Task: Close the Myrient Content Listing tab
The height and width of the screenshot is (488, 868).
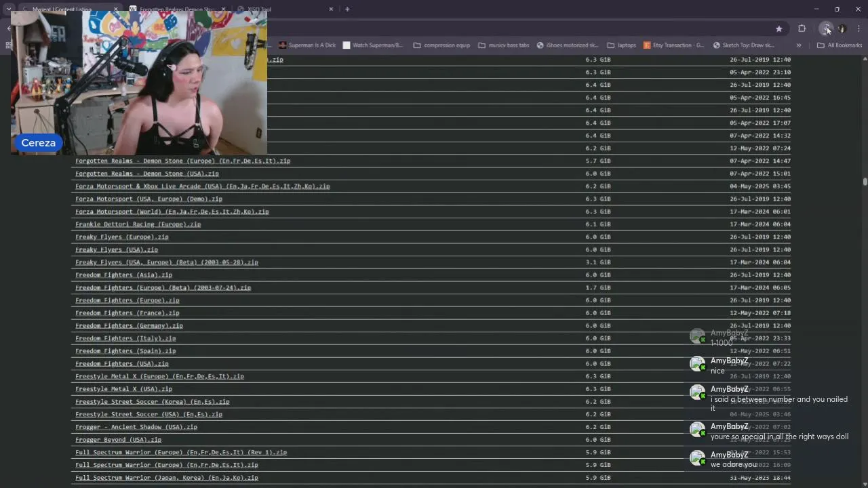Action: pyautogui.click(x=115, y=9)
